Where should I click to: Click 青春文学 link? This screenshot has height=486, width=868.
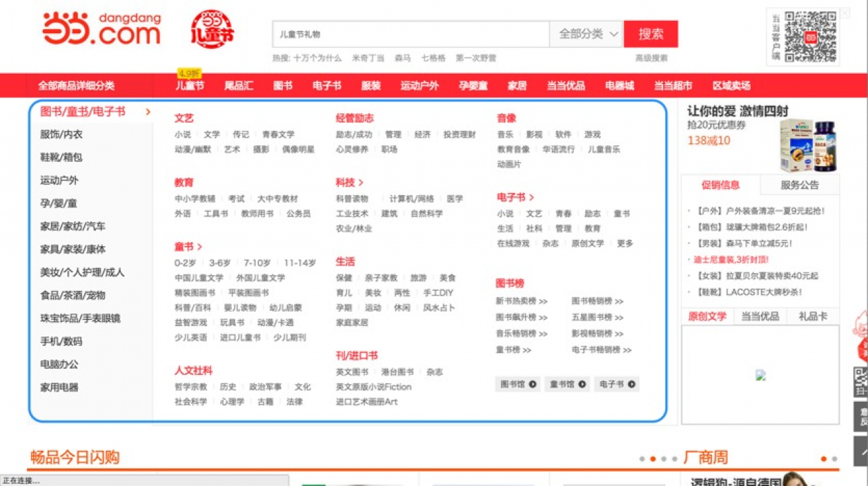pyautogui.click(x=278, y=134)
